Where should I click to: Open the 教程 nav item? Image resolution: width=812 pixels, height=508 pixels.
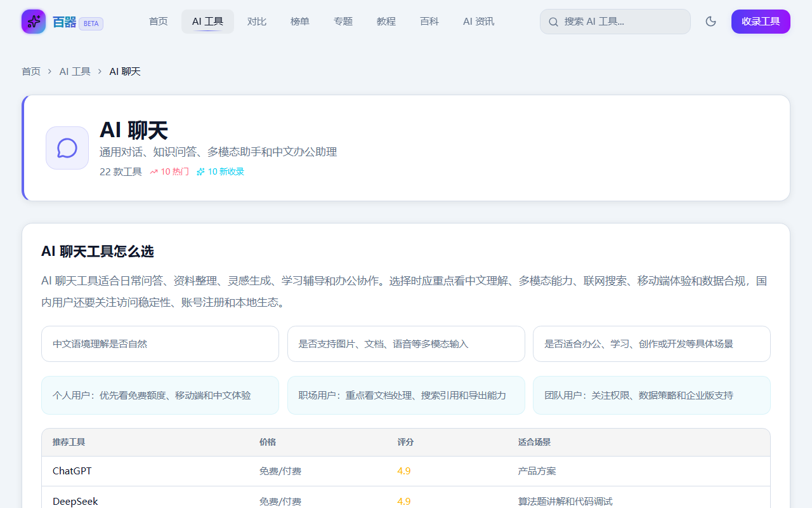[386, 22]
